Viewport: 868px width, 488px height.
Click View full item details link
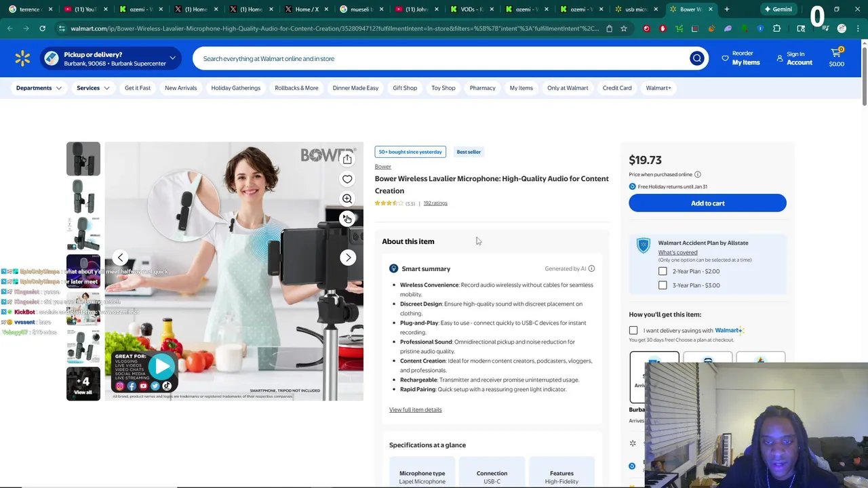(x=416, y=409)
